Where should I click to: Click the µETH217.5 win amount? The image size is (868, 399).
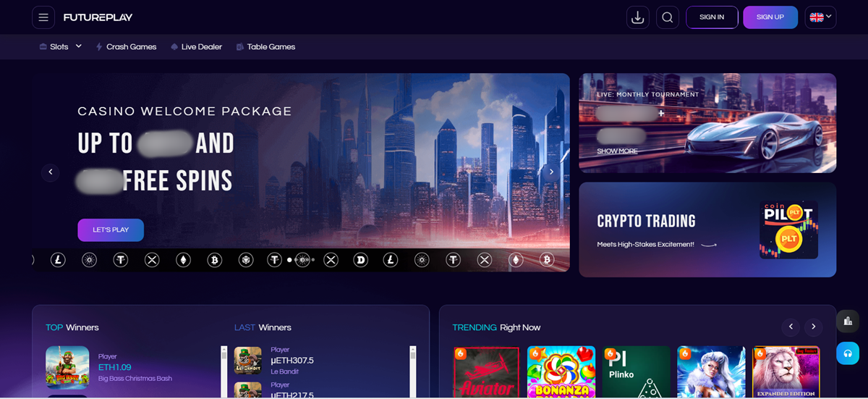(292, 394)
